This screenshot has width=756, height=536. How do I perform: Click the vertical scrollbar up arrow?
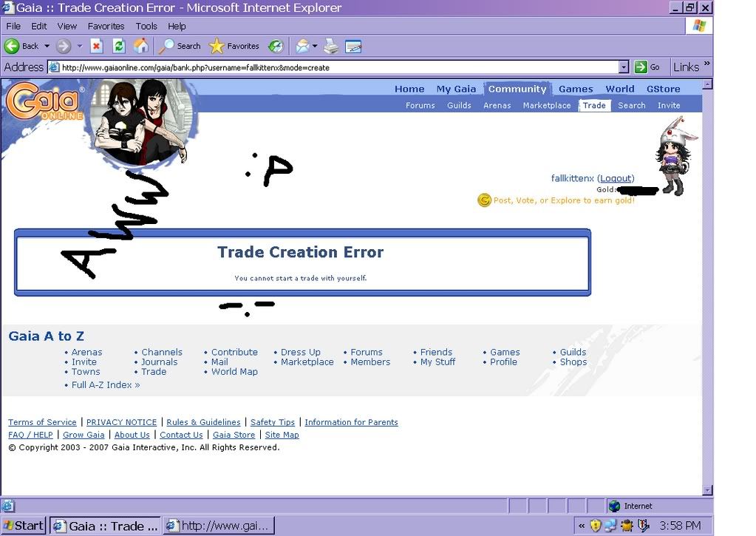707,84
